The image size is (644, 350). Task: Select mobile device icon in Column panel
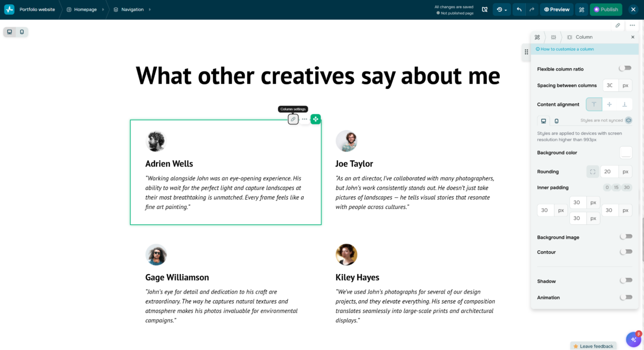pyautogui.click(x=556, y=121)
